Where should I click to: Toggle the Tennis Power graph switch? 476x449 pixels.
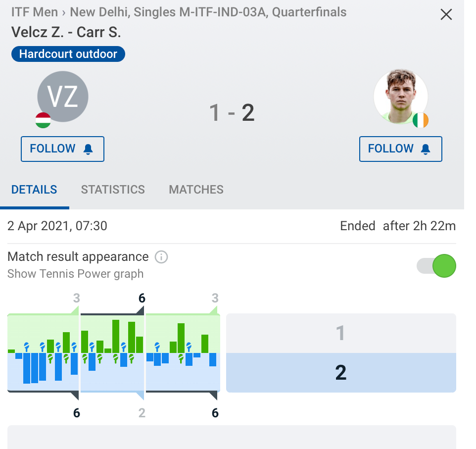pos(436,266)
